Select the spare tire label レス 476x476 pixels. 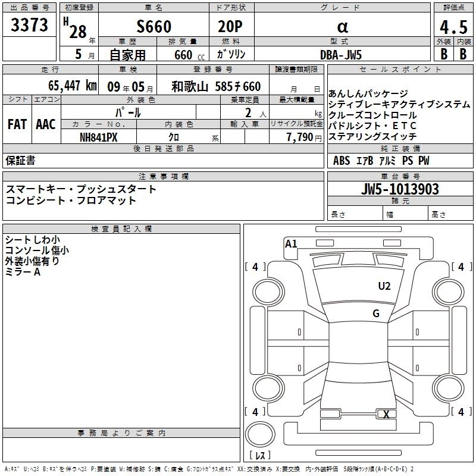260,455
